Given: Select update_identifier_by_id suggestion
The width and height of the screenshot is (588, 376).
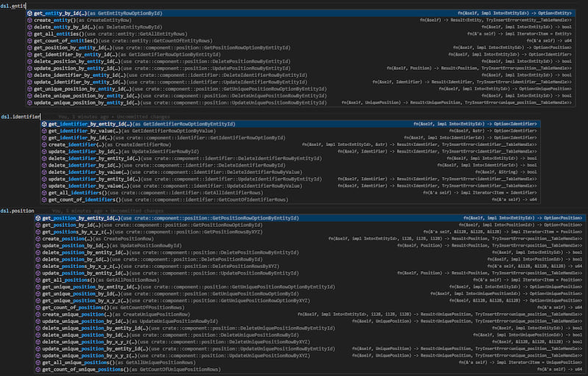Looking at the screenshot, I should (x=87, y=151).
